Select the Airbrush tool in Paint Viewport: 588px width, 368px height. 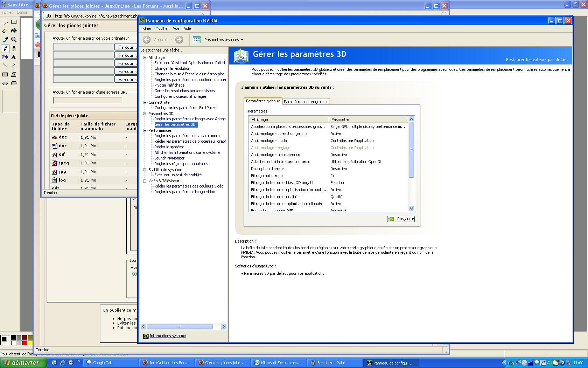pyautogui.click(x=5, y=57)
